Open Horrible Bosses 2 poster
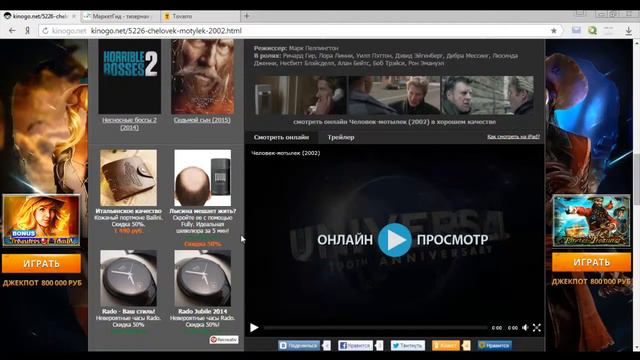This screenshot has height=360, width=640. pos(129,77)
